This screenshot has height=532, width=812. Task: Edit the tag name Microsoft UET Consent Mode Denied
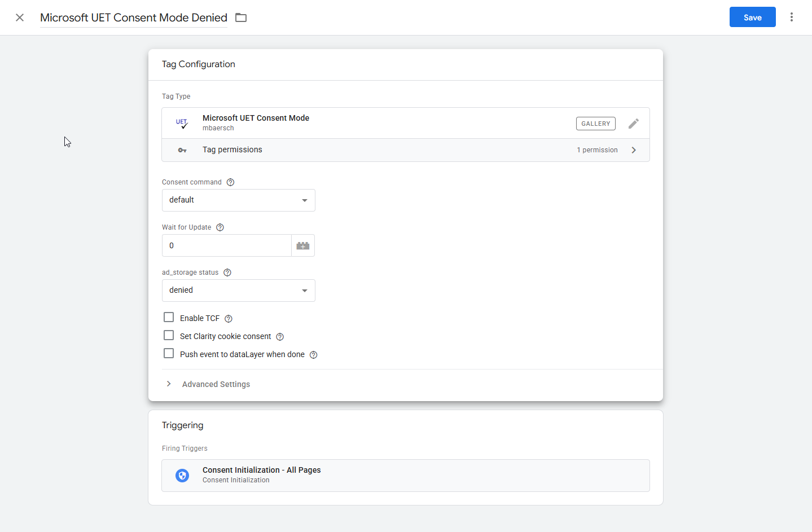[x=134, y=17]
